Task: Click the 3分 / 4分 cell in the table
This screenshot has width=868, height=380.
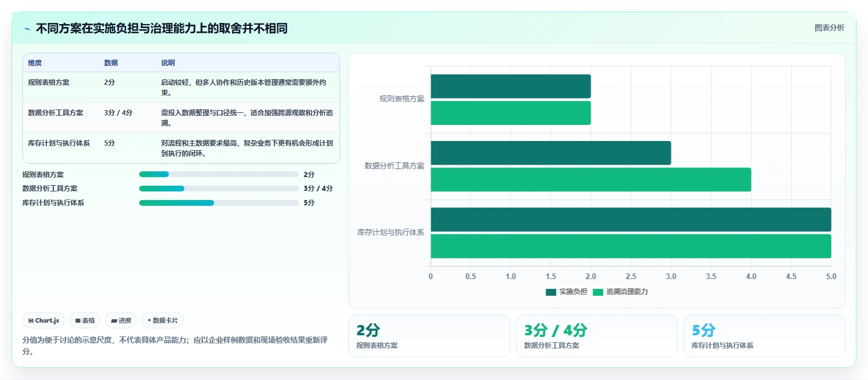Action: (x=119, y=112)
